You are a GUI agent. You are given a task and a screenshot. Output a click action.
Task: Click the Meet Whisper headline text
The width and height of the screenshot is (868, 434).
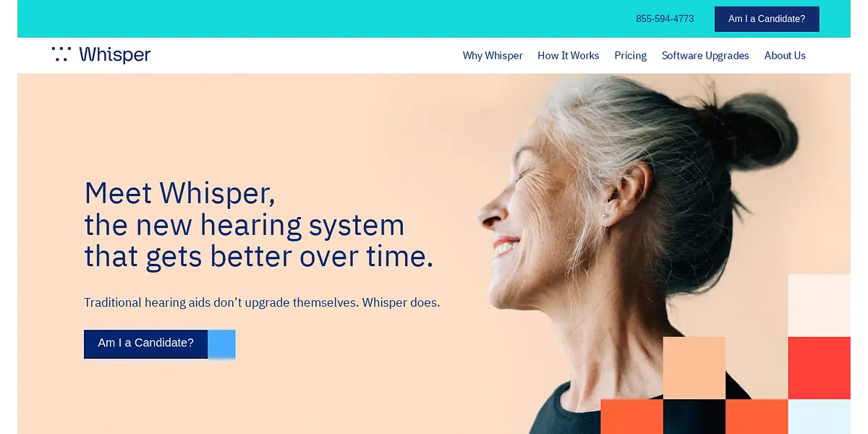click(259, 225)
